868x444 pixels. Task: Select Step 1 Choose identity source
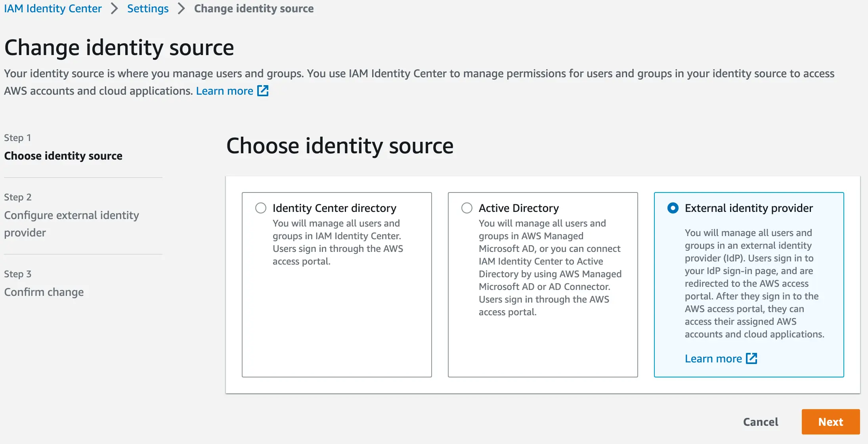point(63,156)
